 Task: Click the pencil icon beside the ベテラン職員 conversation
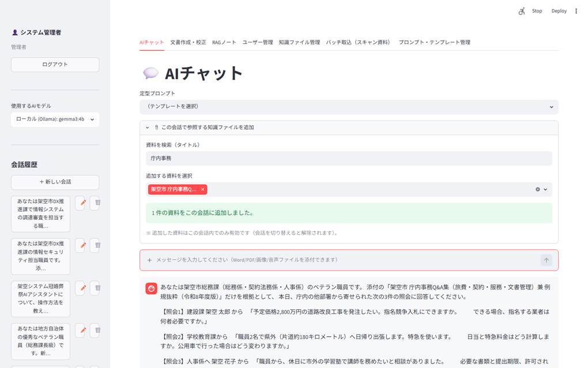coord(82,331)
